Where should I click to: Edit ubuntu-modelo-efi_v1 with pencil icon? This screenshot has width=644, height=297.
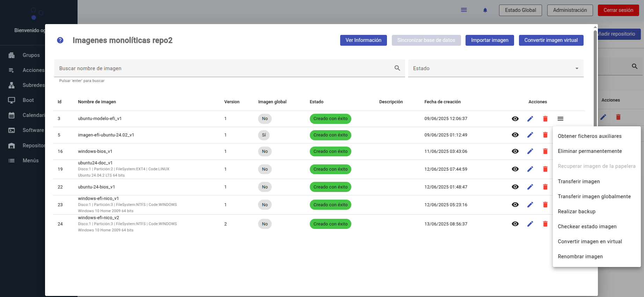(530, 119)
